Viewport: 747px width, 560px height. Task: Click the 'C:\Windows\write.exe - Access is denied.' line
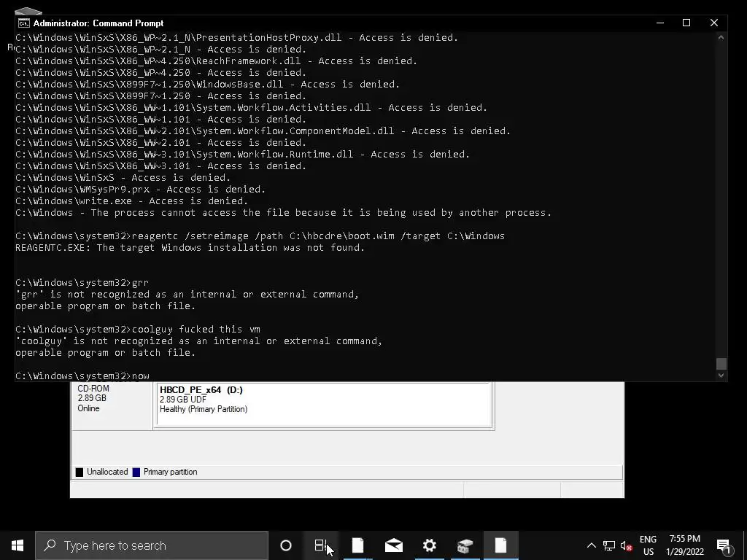point(131,201)
